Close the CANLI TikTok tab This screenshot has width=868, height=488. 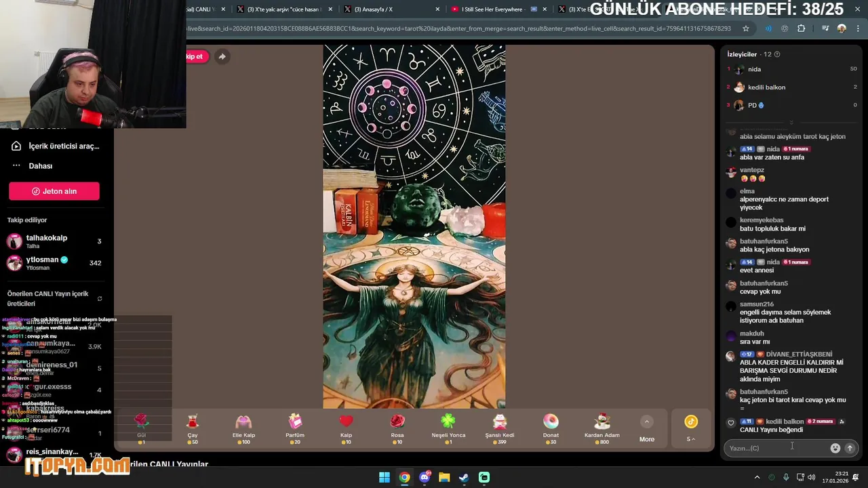pyautogui.click(x=223, y=9)
